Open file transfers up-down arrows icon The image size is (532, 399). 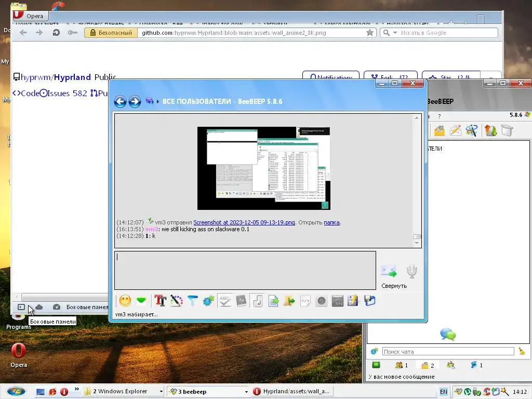490,130
